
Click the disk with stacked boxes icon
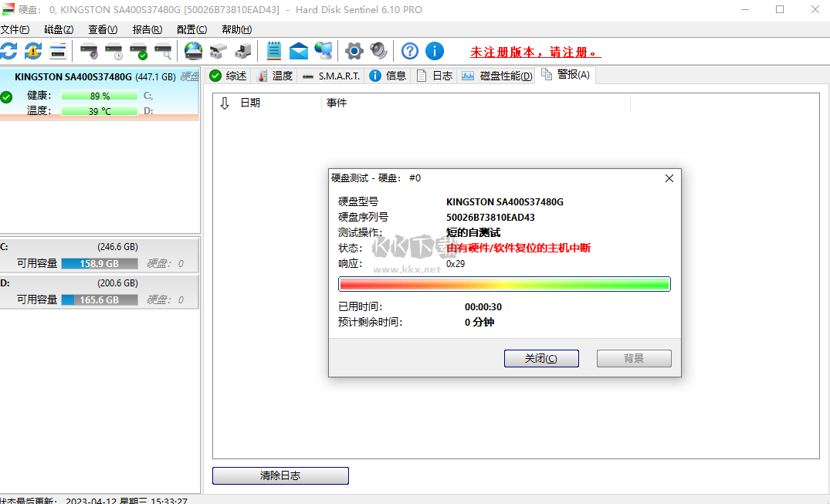pyautogui.click(x=218, y=52)
